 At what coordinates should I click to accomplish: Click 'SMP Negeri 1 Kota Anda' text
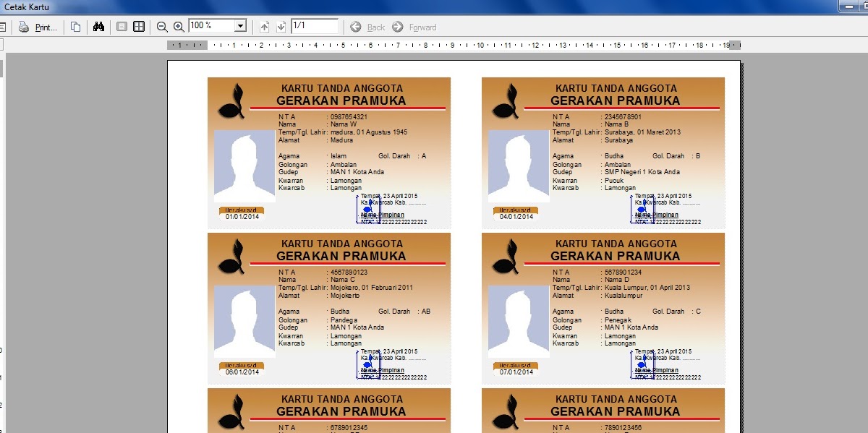[642, 172]
